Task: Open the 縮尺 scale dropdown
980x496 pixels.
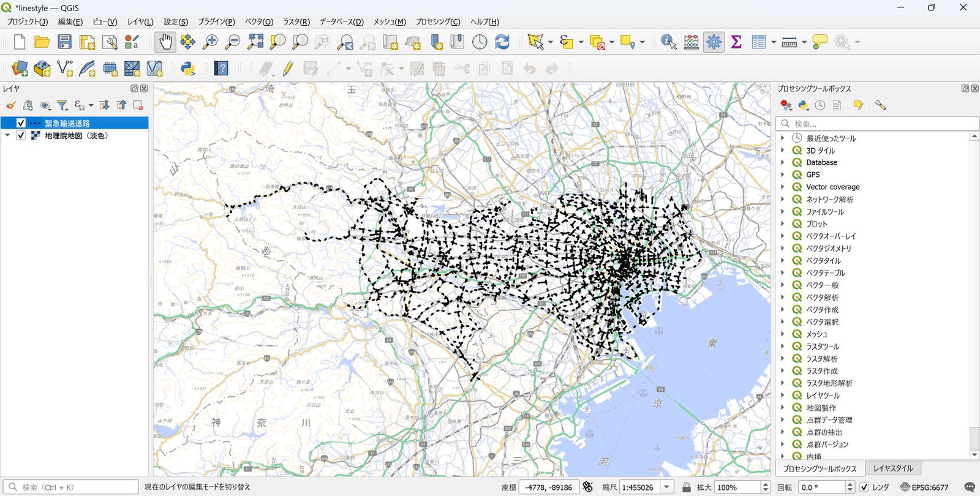Action: (x=666, y=487)
